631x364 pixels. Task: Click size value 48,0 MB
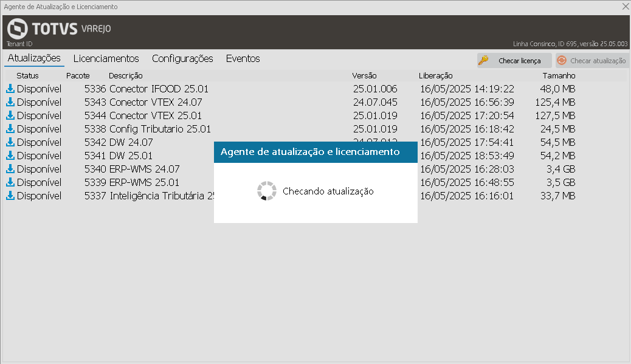point(558,89)
